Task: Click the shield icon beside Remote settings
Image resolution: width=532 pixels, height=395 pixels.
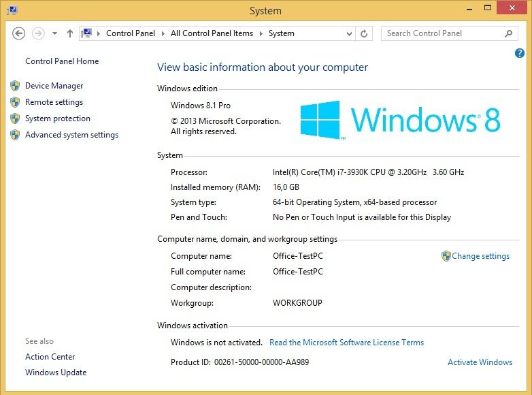Action: (x=15, y=102)
